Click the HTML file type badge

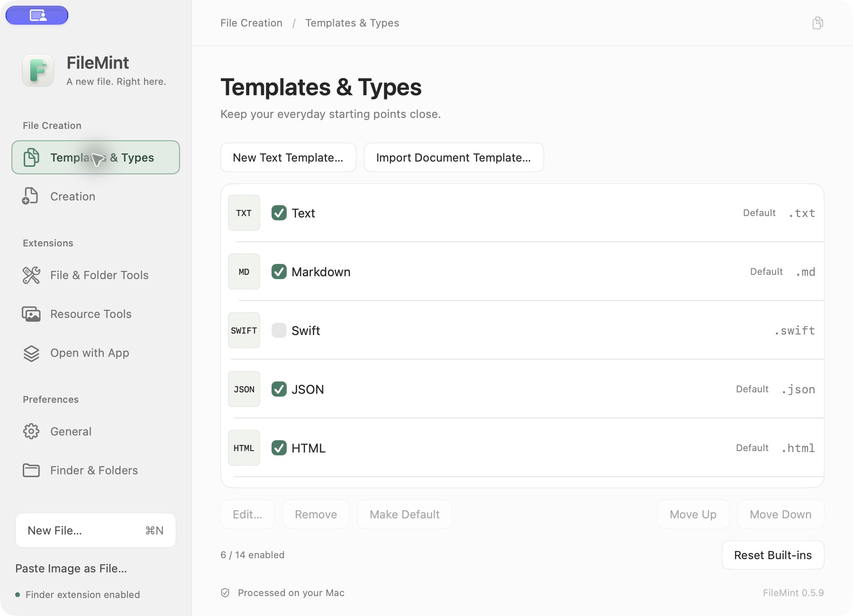point(244,448)
